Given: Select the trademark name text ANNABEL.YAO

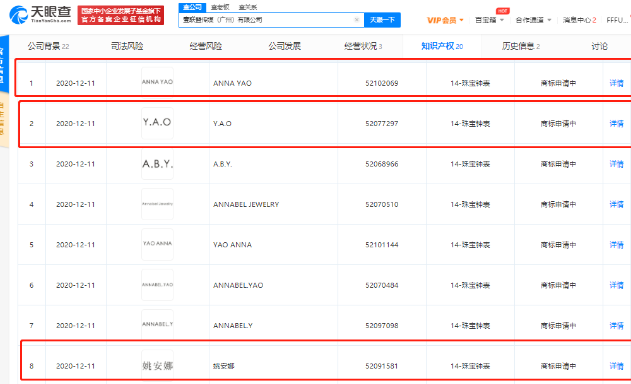Looking at the screenshot, I should tap(238, 285).
